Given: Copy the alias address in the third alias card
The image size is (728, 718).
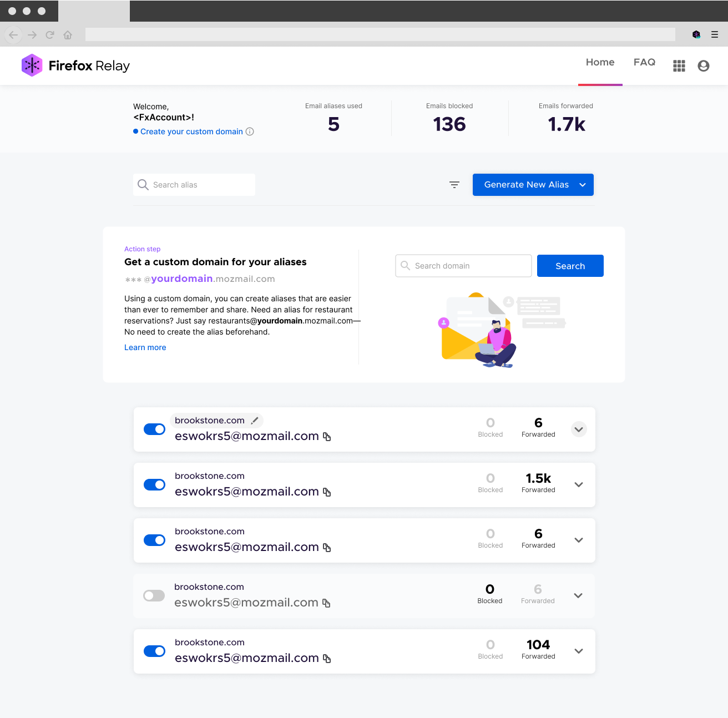Looking at the screenshot, I should pos(327,548).
